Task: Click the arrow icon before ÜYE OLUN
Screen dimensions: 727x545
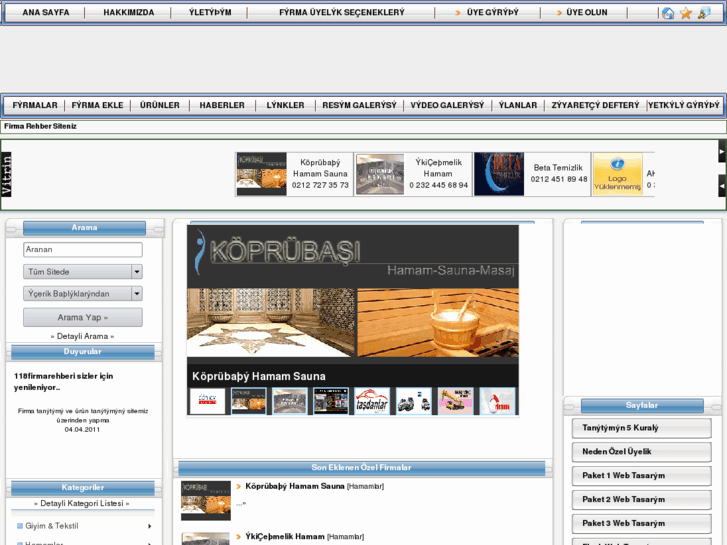Action: (x=559, y=13)
